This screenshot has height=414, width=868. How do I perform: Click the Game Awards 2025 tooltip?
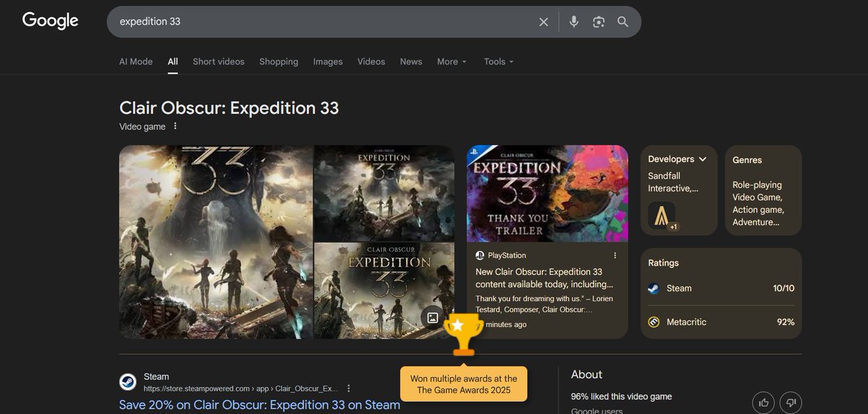[464, 384]
